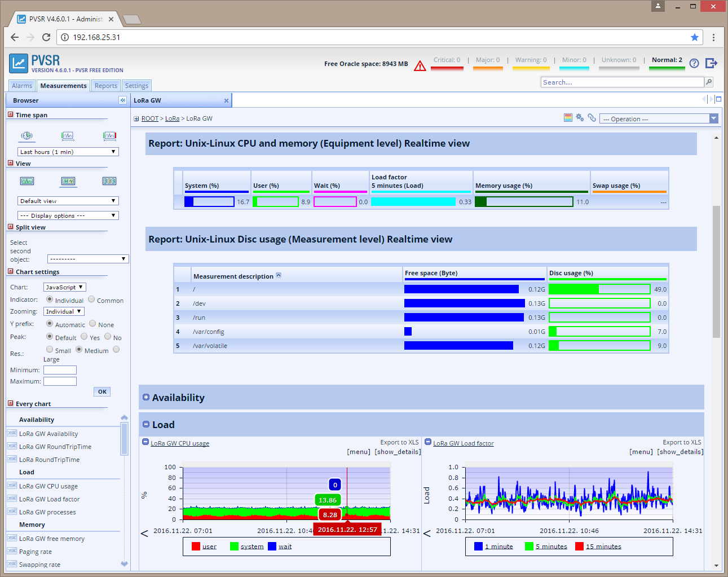
Task: Click the PVSR chart logo icon
Action: pyautogui.click(x=19, y=63)
